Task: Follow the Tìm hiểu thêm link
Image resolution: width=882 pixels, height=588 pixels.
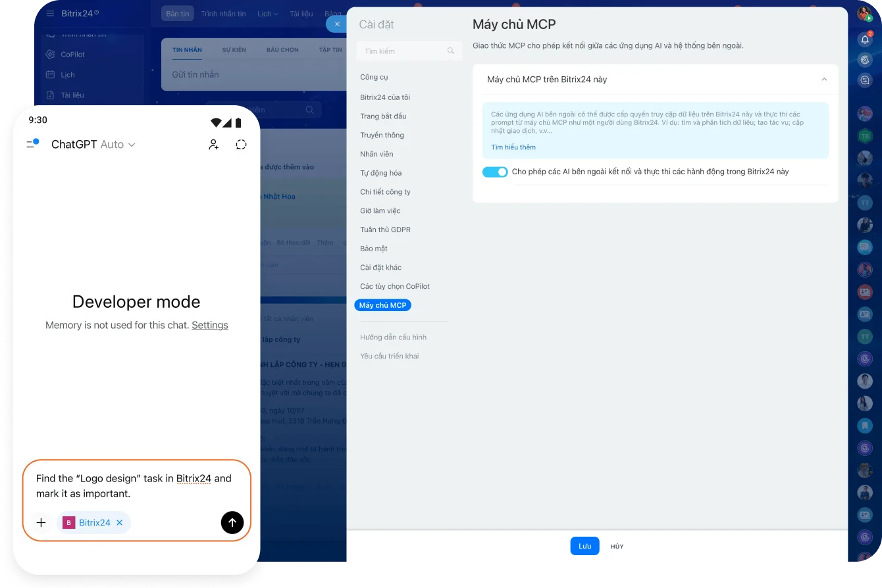Action: [513, 147]
